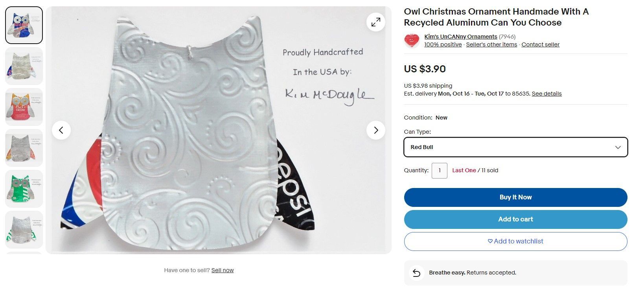Click the returns arrow icon
Image resolution: width=644 pixels, height=293 pixels.
[417, 273]
